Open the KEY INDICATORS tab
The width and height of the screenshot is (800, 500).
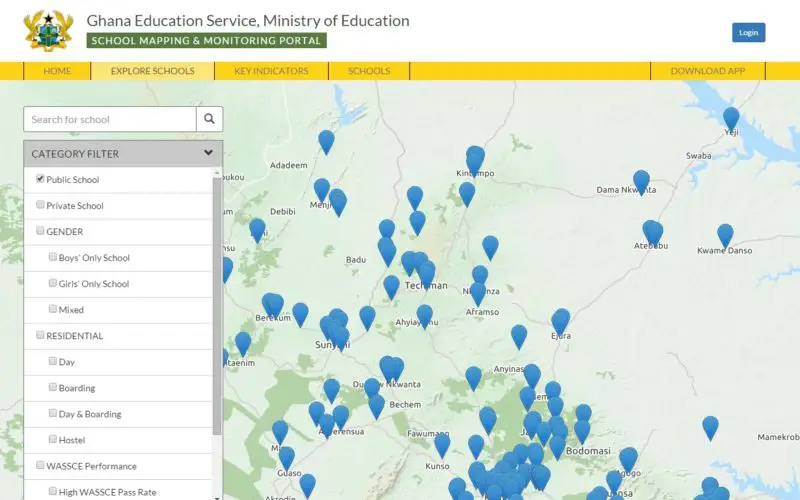[271, 71]
